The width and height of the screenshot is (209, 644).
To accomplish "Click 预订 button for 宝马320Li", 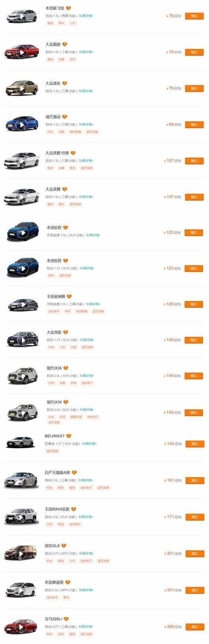I will [x=194, y=627].
